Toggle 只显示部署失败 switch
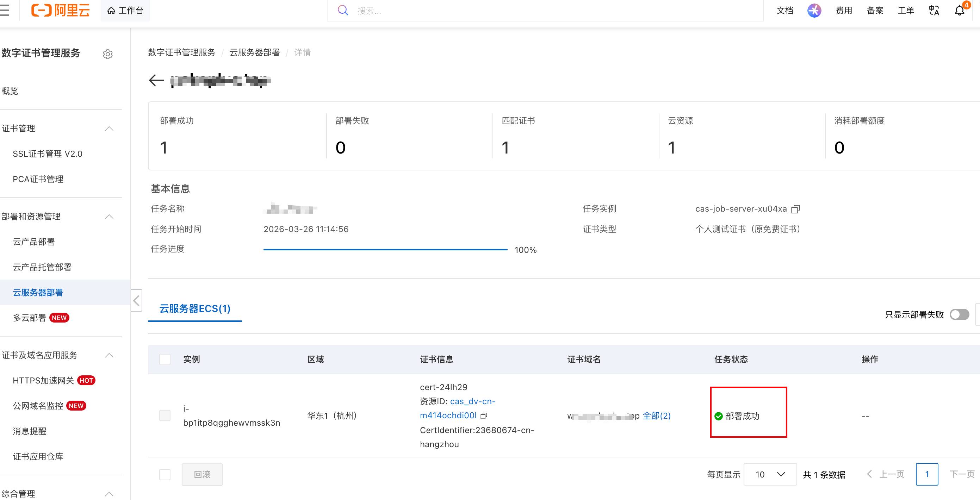The width and height of the screenshot is (980, 500). click(x=959, y=314)
